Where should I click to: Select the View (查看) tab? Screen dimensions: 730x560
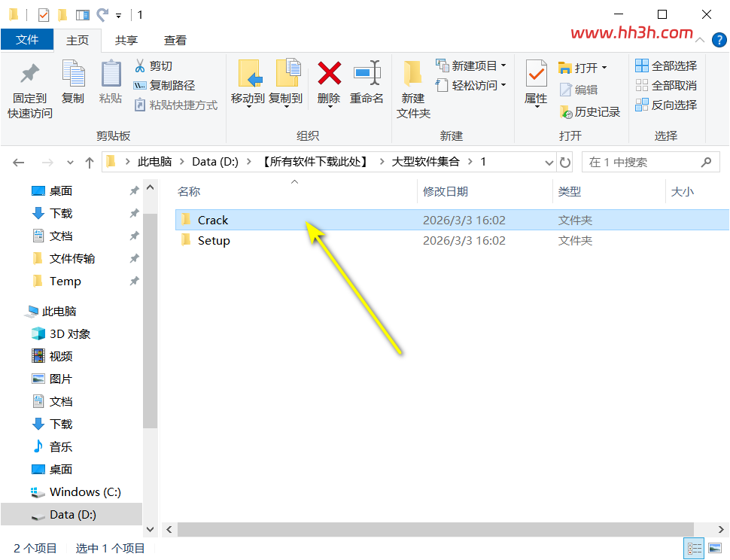175,41
